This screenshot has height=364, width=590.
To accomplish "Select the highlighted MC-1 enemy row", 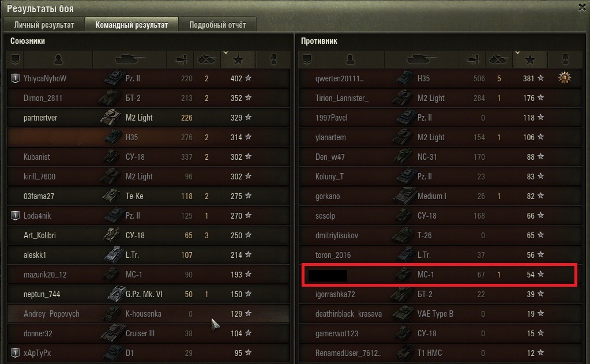I will tap(439, 275).
